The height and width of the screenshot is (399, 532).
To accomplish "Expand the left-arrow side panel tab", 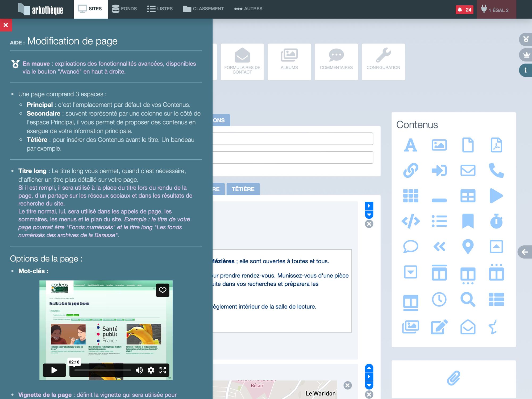I will tap(525, 252).
